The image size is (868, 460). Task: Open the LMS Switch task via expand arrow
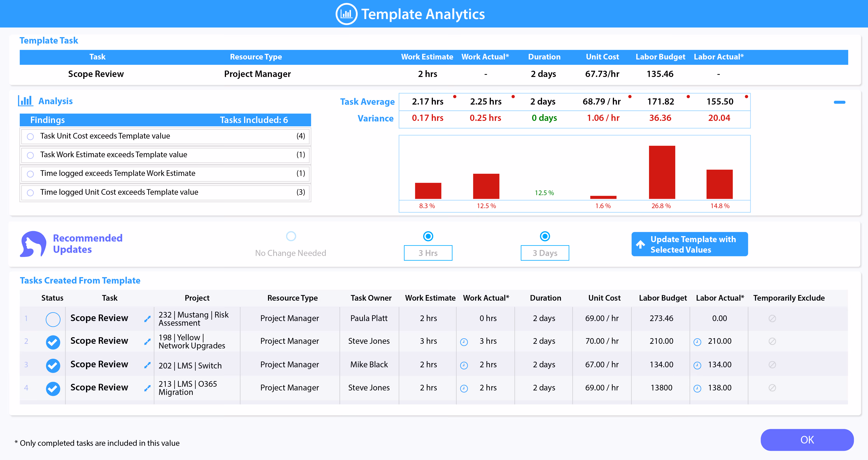(x=147, y=365)
